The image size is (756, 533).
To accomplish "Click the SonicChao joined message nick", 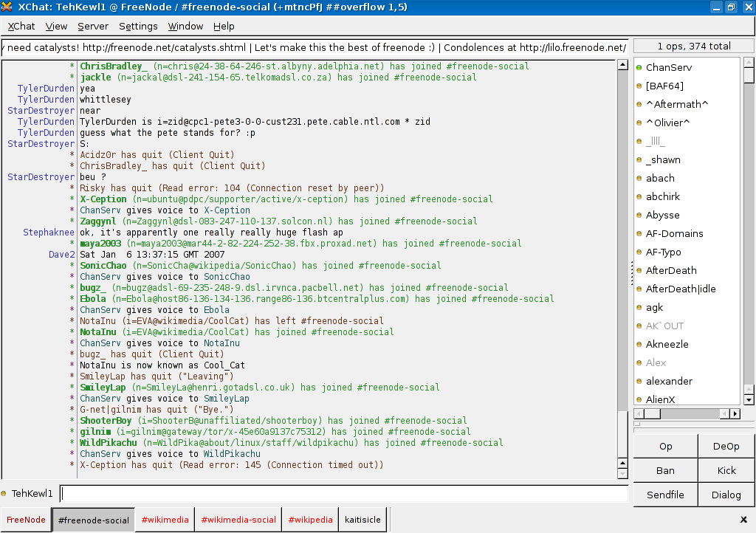I will (103, 266).
